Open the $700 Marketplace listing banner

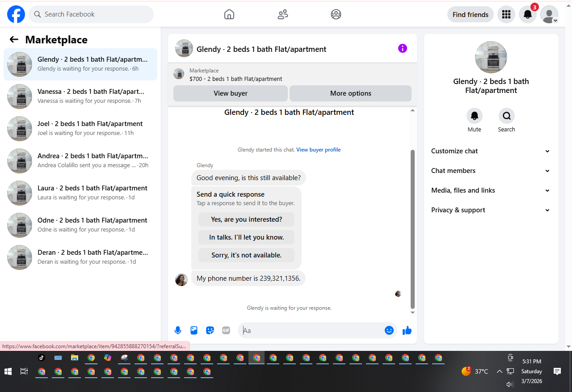(292, 75)
